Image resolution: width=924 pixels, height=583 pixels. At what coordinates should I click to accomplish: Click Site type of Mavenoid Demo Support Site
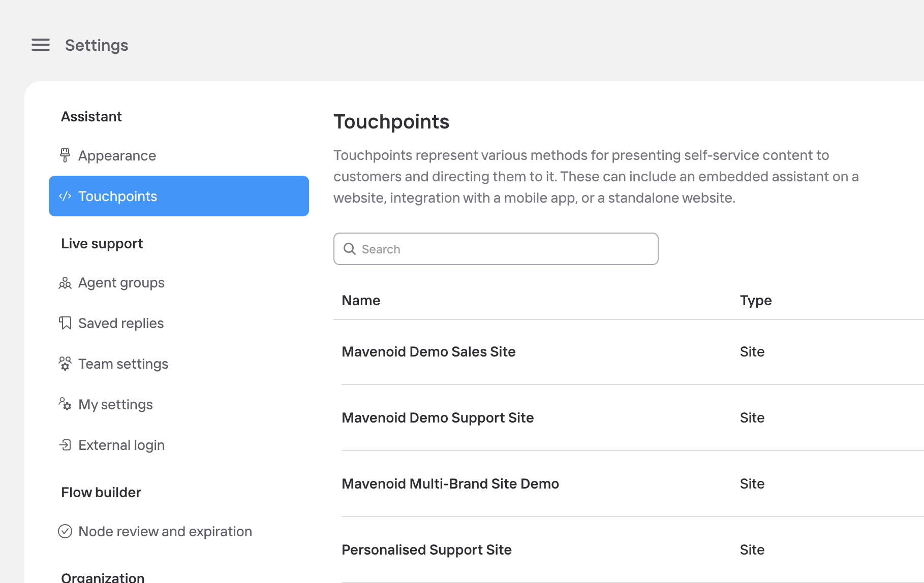tap(752, 417)
